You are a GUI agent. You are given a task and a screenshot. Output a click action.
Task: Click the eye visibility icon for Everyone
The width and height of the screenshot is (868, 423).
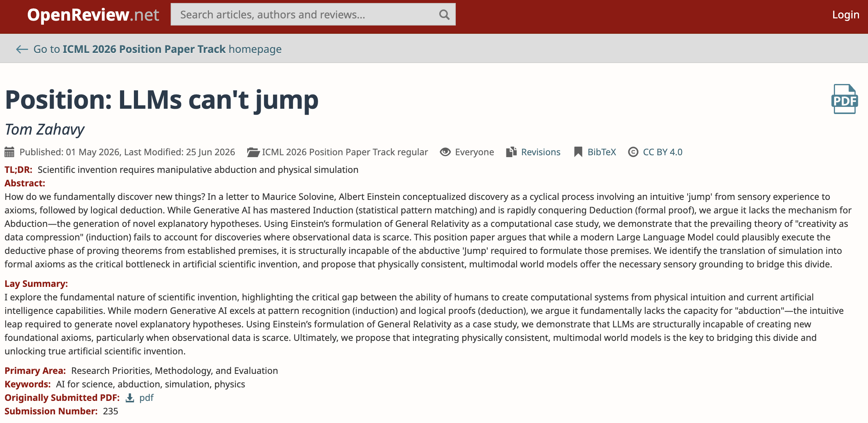pos(445,152)
